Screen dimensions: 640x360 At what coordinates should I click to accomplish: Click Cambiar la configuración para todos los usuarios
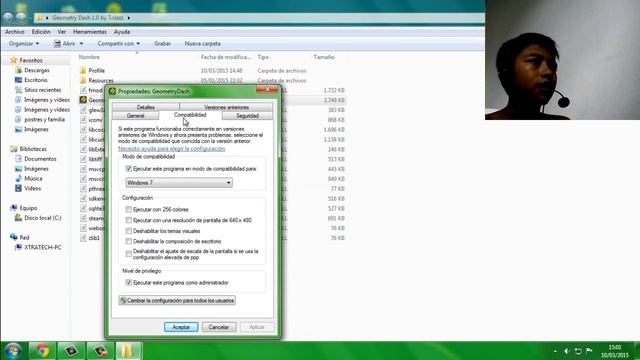pos(177,300)
